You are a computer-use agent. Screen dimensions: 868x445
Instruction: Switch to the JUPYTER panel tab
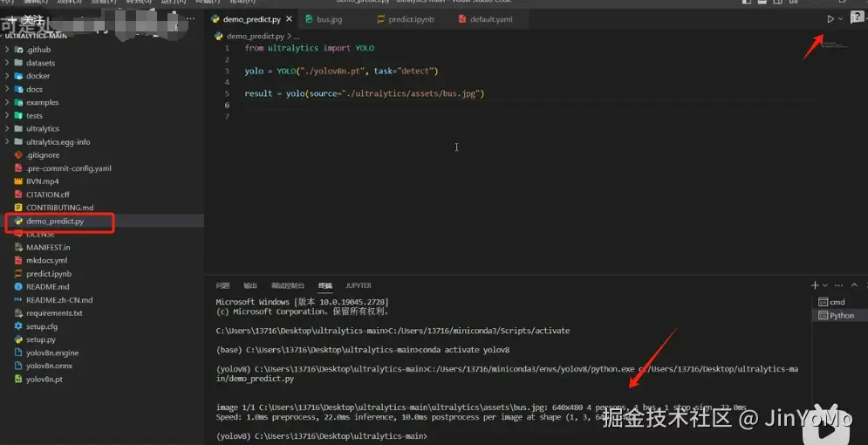point(359,285)
